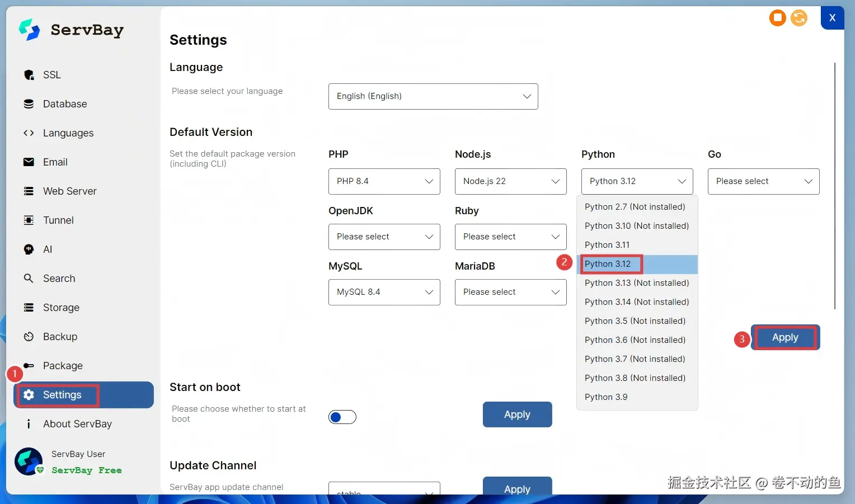Open the update channel dropdown
Image resolution: width=855 pixels, height=504 pixels.
pyautogui.click(x=384, y=488)
